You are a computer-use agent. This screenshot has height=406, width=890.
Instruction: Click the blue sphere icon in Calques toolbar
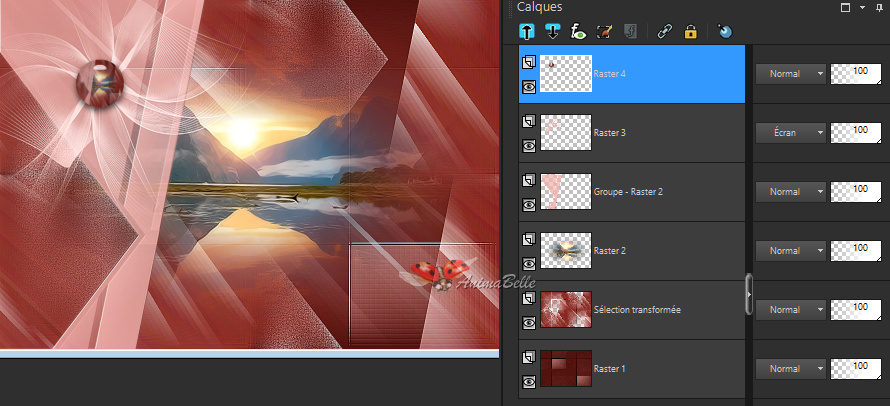pos(725,31)
